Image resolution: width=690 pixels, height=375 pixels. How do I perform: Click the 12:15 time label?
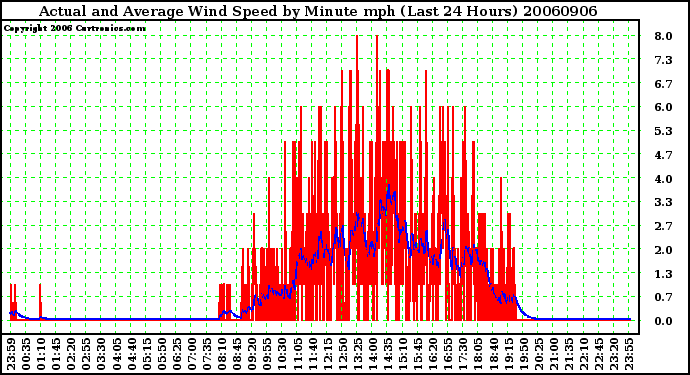[327, 354]
